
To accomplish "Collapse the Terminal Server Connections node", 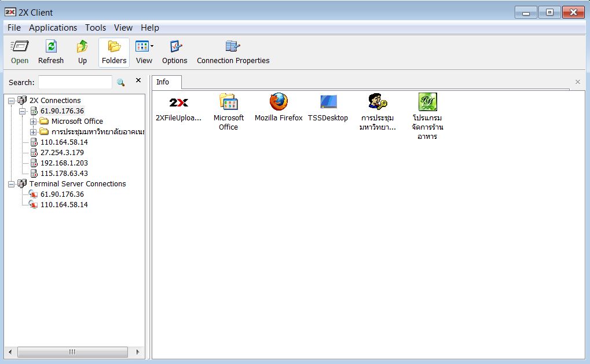I will point(12,184).
